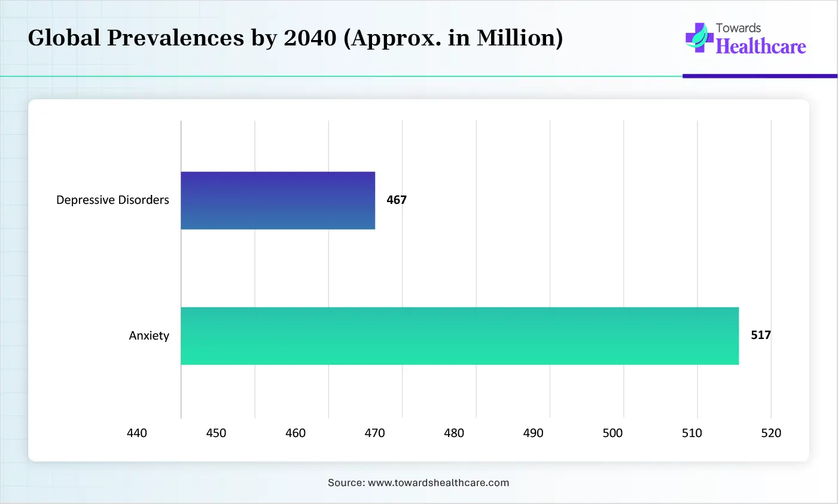The width and height of the screenshot is (838, 504).
Task: Click the 440 x-axis tick label
Action: (137, 433)
